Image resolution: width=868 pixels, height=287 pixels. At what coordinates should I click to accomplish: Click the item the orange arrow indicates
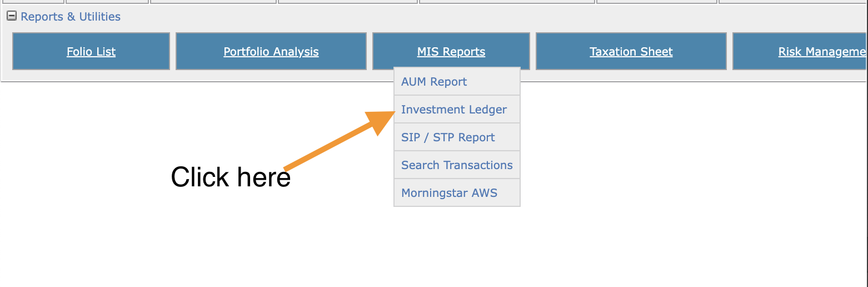454,110
